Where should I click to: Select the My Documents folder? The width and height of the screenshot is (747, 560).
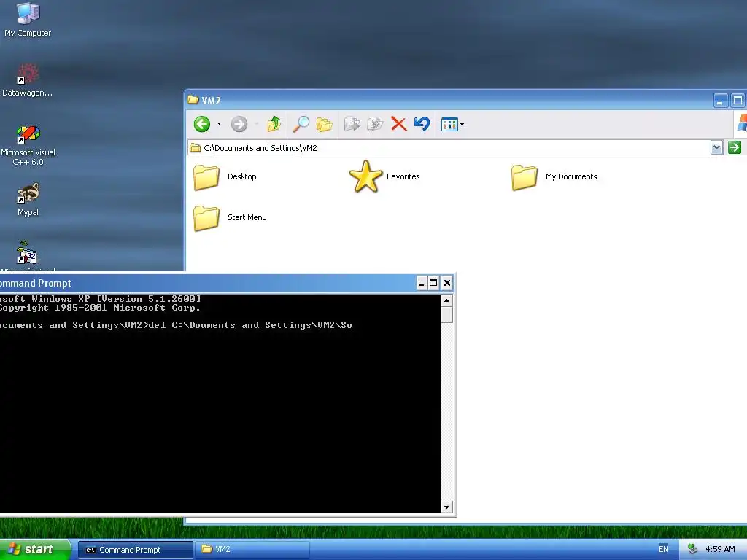(554, 177)
